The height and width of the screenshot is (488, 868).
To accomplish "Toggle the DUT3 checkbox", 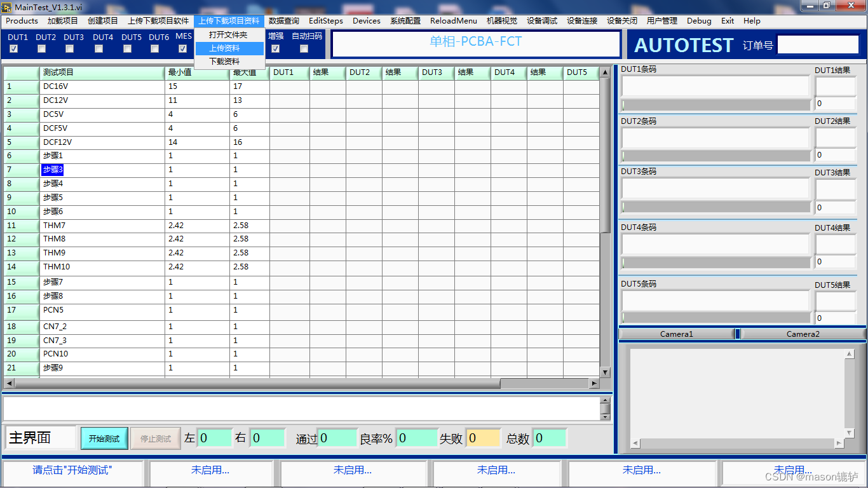I will (x=69, y=49).
